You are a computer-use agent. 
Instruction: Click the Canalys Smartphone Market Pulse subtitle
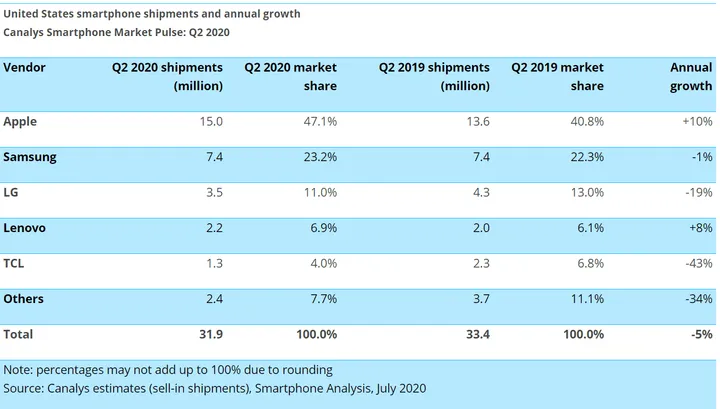coord(117,33)
